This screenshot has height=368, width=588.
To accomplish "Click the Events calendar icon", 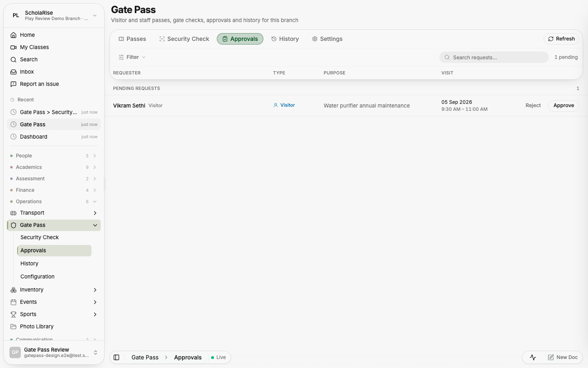I will click(13, 302).
